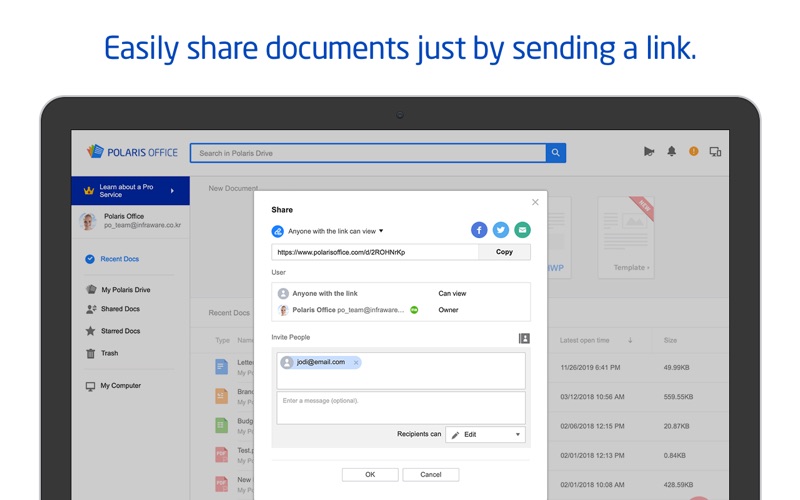Close the Share dialog with the X
Image resolution: width=800 pixels, height=500 pixels.
(535, 202)
